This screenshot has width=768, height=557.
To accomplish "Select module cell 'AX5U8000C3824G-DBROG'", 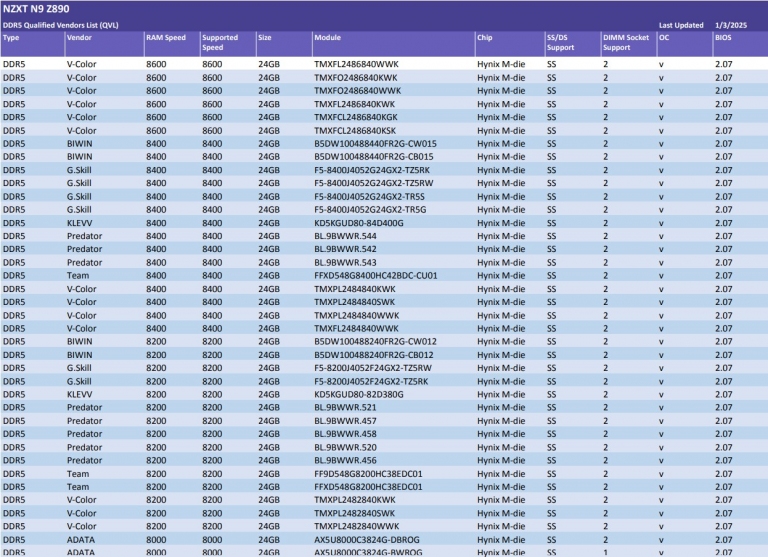I will 367,540.
